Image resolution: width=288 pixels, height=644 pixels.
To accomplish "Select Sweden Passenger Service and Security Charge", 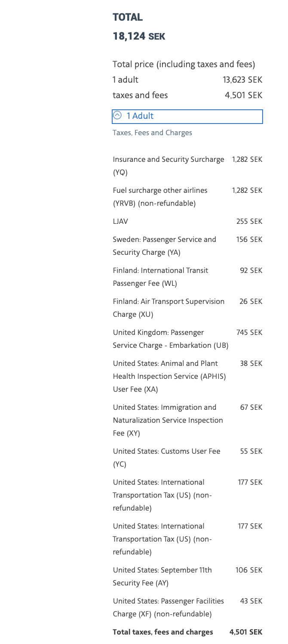I will (164, 245).
